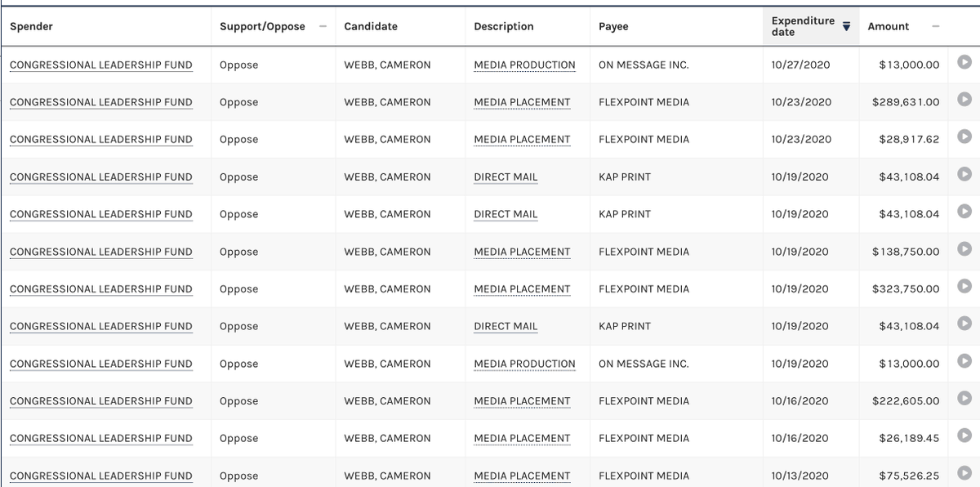Viewport: 980px width, 487px height.
Task: Select the amount $138,750.00
Action: click(906, 252)
